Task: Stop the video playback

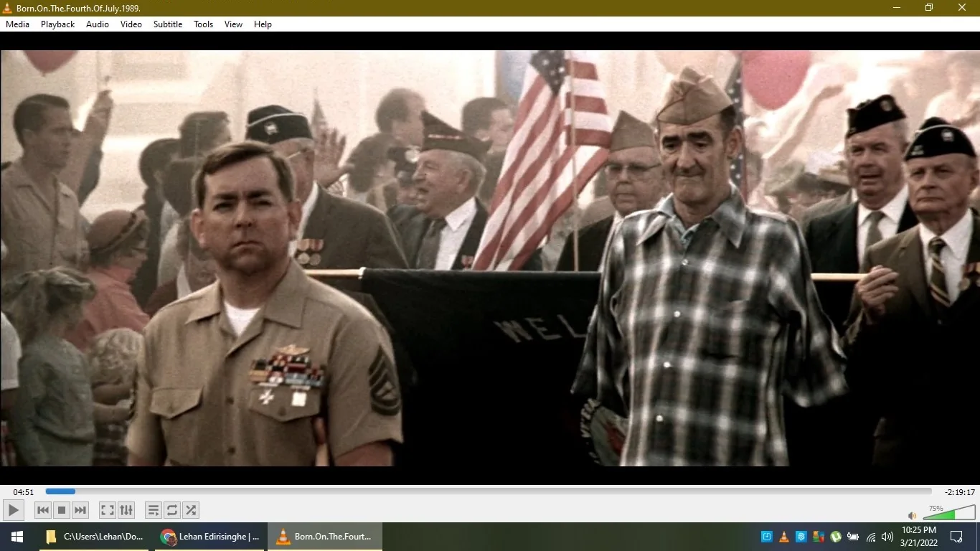Action: tap(62, 510)
